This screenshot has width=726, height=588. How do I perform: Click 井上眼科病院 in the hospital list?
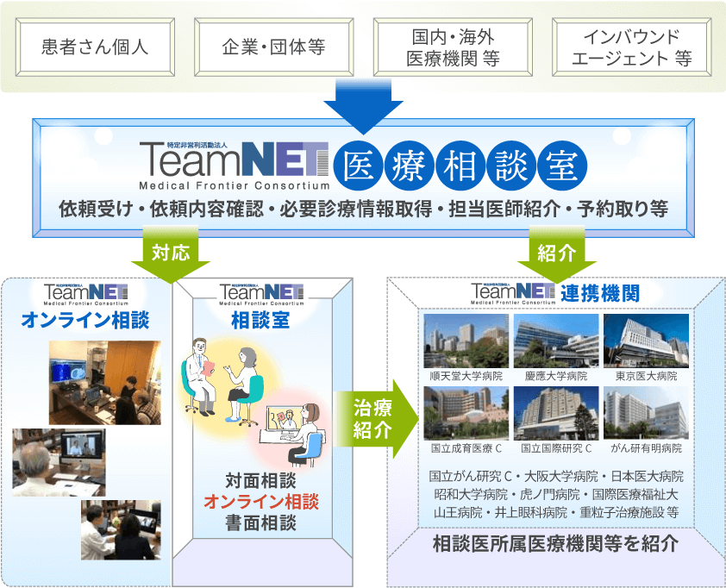tap(530, 512)
